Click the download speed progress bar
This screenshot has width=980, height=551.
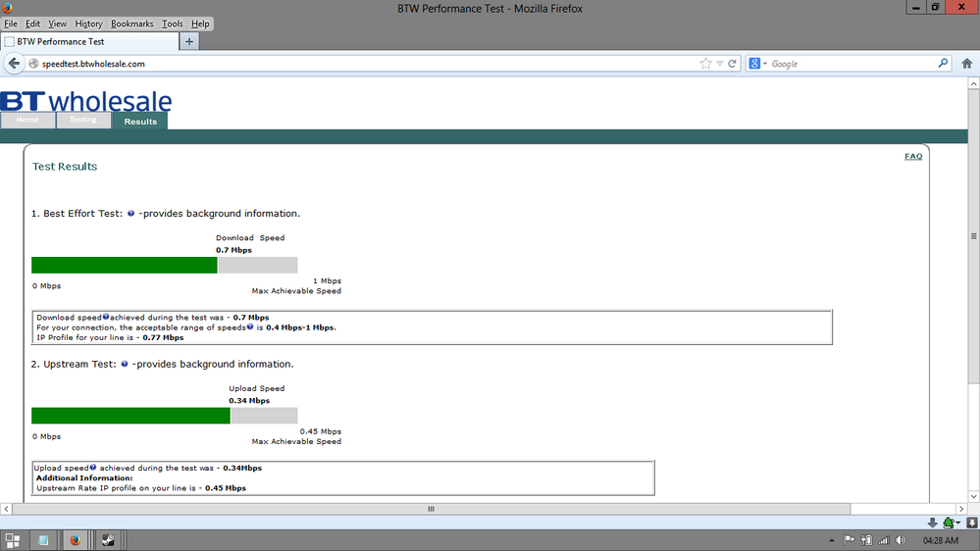click(165, 265)
